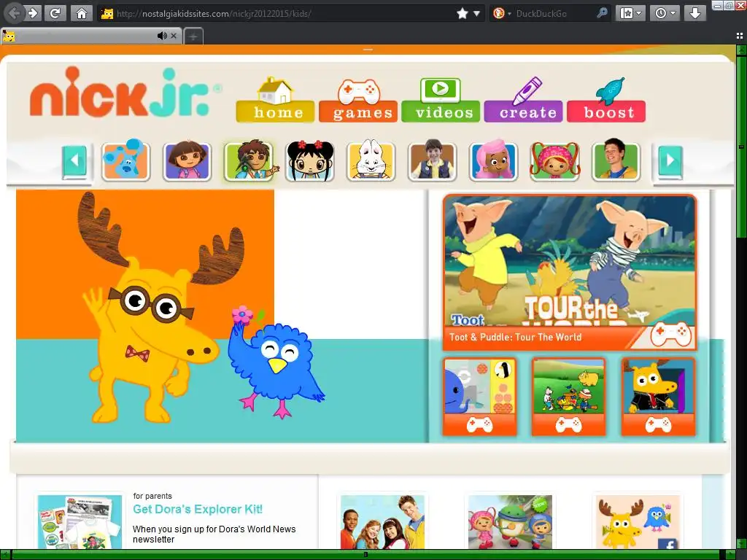Click the controller icon on the Toot & Puddle banner

point(670,335)
